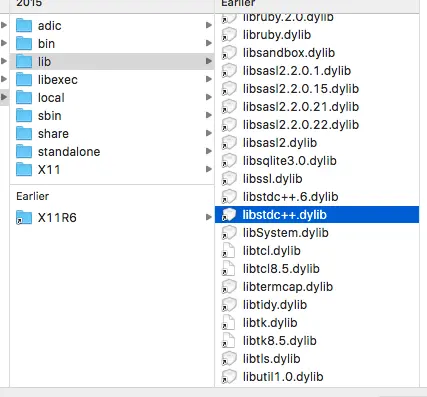
Task: Click the bin folder icon
Action: pyautogui.click(x=24, y=44)
